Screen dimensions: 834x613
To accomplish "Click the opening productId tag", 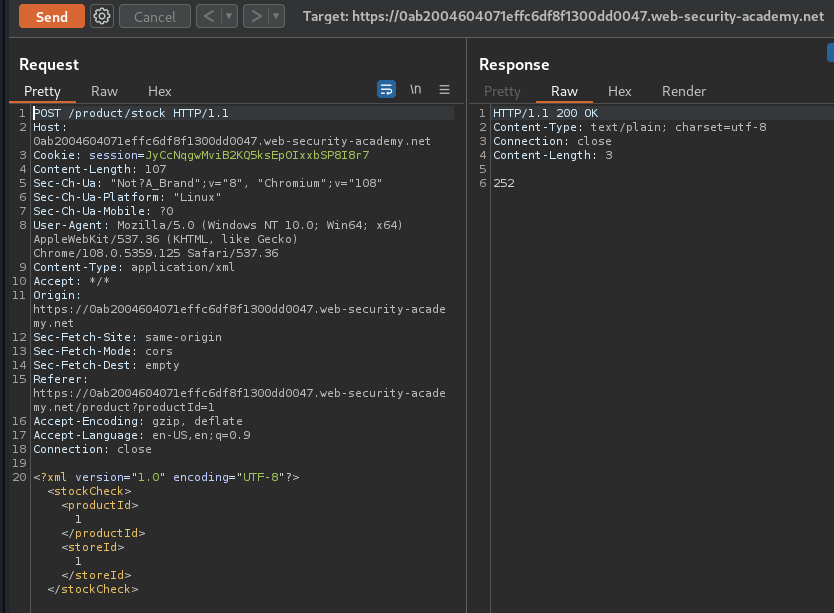I will (100, 506).
